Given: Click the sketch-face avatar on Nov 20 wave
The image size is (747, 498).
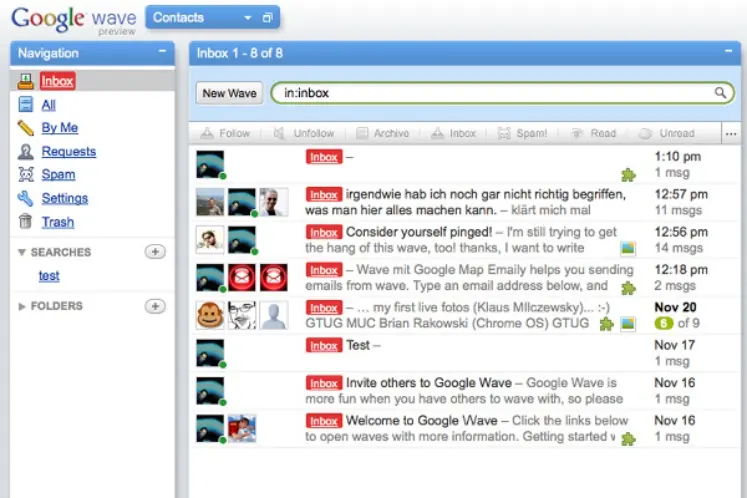Looking at the screenshot, I should tap(242, 315).
